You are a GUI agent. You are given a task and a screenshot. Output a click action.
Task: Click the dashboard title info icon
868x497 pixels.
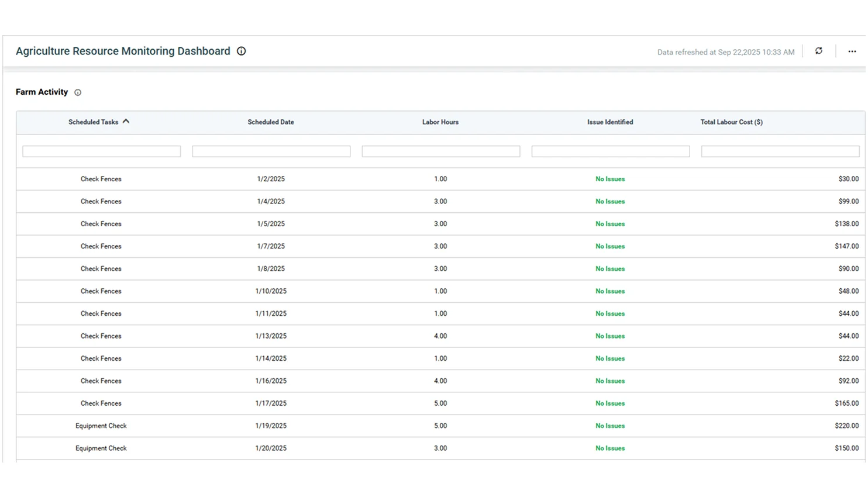coord(241,51)
